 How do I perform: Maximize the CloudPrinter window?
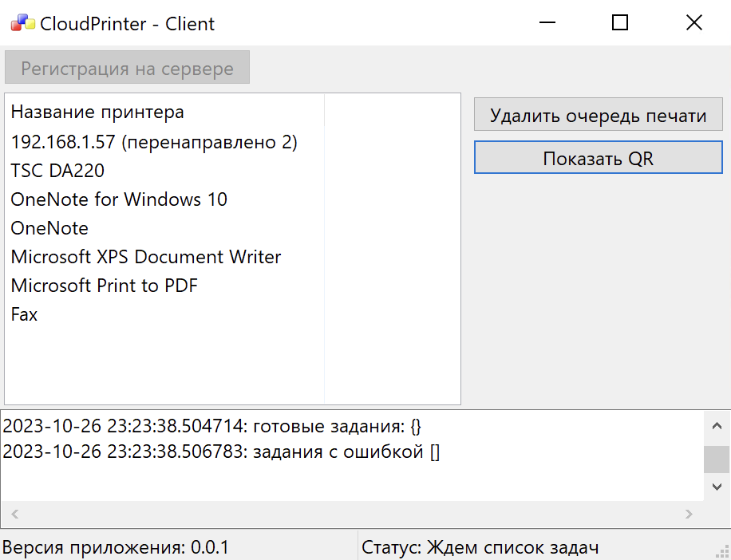pyautogui.click(x=619, y=23)
